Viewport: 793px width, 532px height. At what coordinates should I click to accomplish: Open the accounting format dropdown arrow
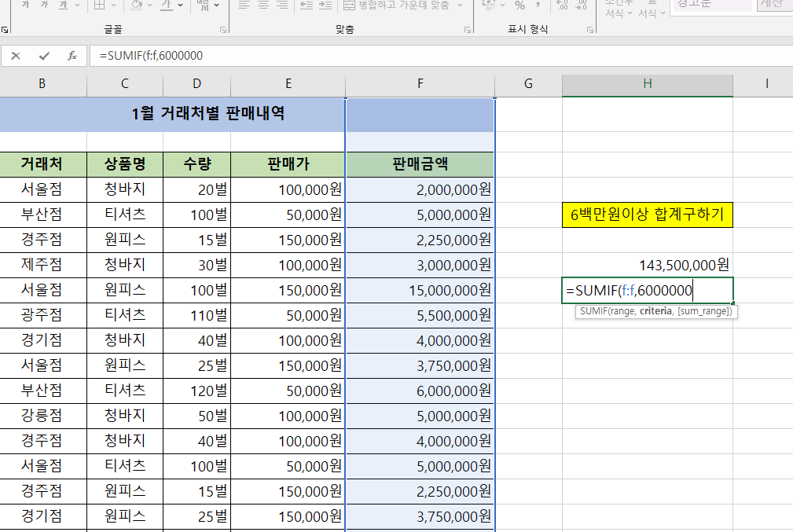point(501,5)
